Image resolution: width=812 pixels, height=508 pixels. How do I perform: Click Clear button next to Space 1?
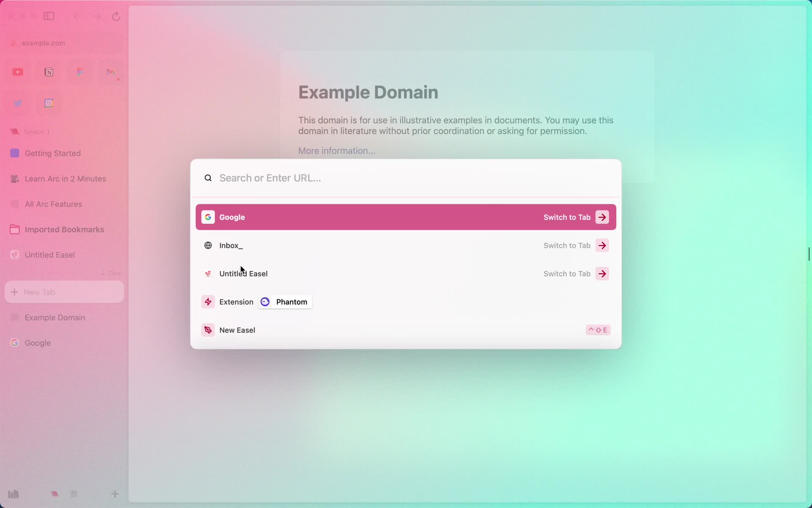[x=112, y=273]
